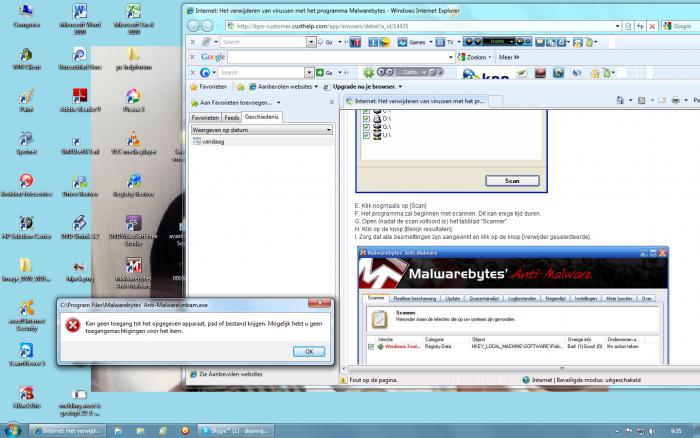Image resolution: width=700 pixels, height=438 pixels.
Task: Stop loading with the red X icon
Action: coord(652,26)
